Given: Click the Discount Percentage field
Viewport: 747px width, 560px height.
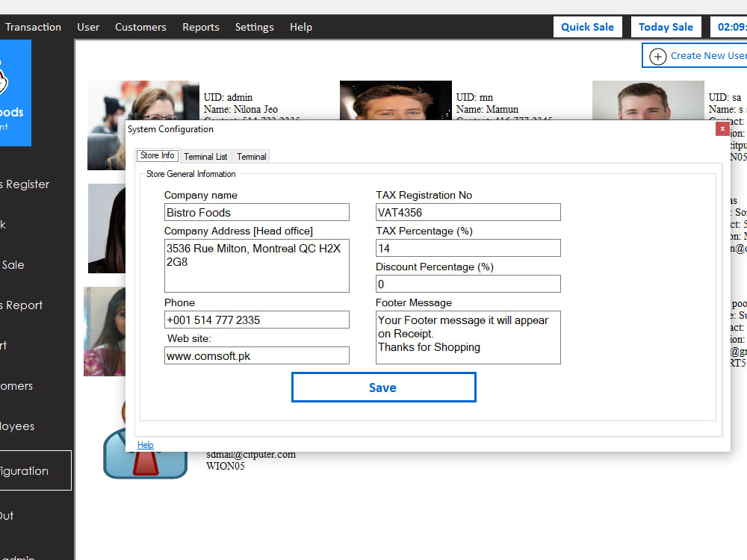Looking at the screenshot, I should point(468,284).
